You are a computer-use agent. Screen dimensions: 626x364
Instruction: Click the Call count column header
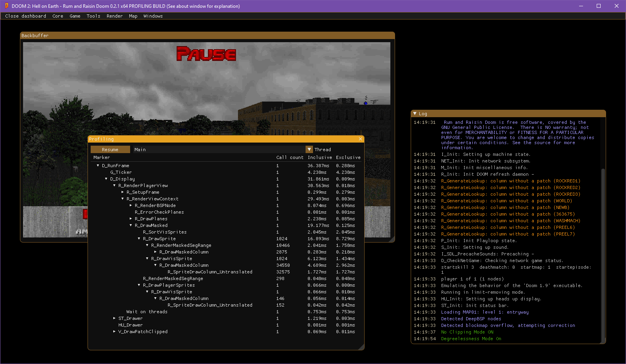pyautogui.click(x=290, y=157)
